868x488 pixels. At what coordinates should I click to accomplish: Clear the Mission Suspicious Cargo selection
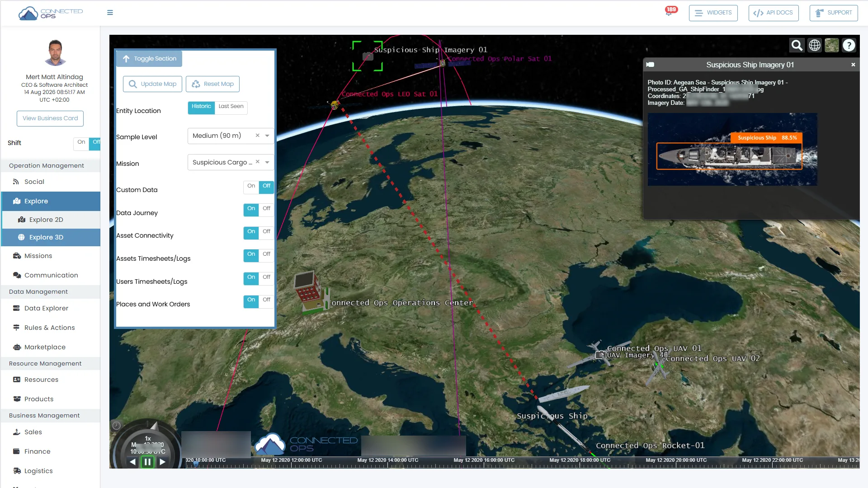(x=257, y=162)
